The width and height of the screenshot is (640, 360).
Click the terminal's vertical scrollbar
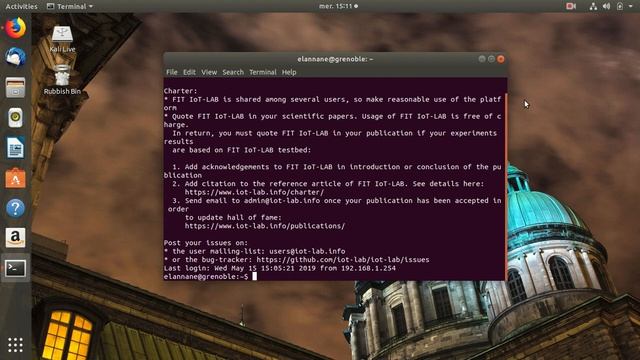tap(506, 187)
